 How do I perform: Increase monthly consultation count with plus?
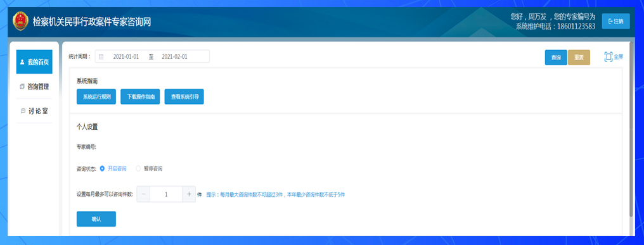pos(188,194)
